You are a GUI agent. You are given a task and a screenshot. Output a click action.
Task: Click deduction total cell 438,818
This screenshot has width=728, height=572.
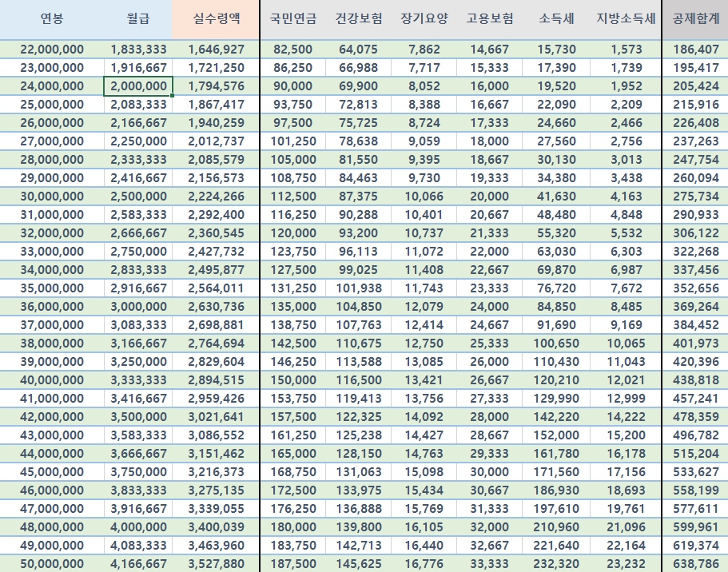pyautogui.click(x=695, y=379)
